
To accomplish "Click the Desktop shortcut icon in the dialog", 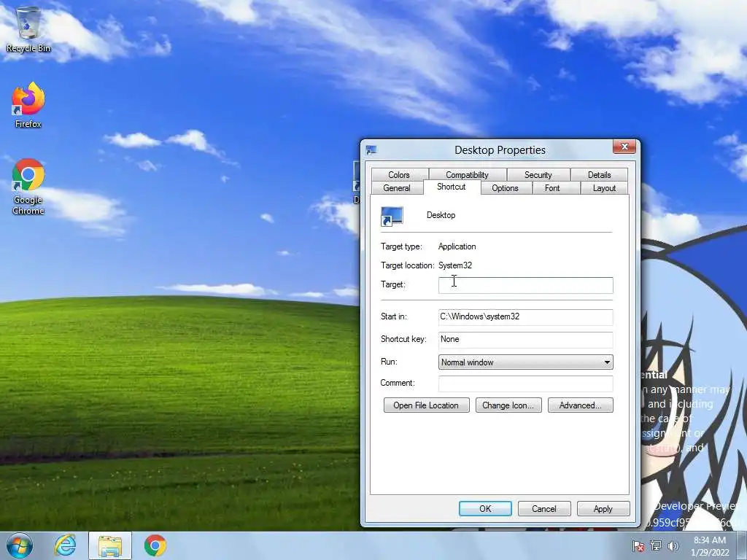I will [x=392, y=216].
